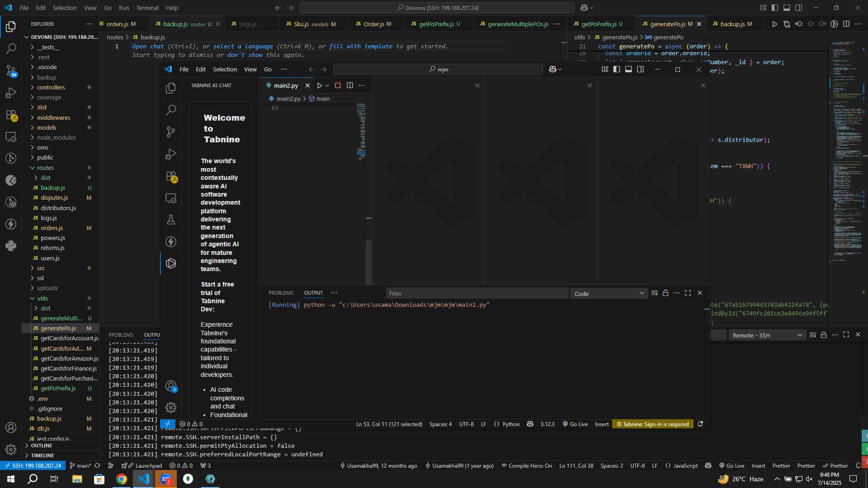868x488 pixels.
Task: Toggle output scroll lock in mjm panel
Action: [665, 293]
